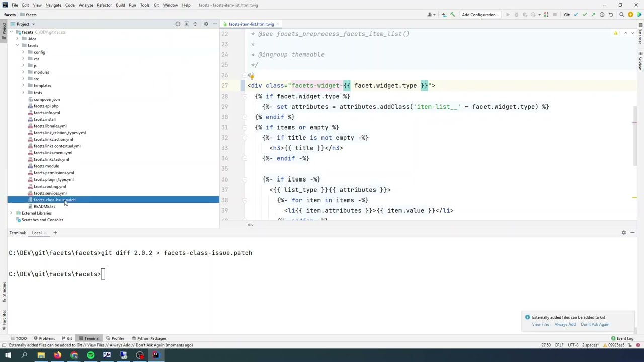The image size is (644, 362).
Task: Click UTF-8 encoding in status bar
Action: pyautogui.click(x=573, y=345)
